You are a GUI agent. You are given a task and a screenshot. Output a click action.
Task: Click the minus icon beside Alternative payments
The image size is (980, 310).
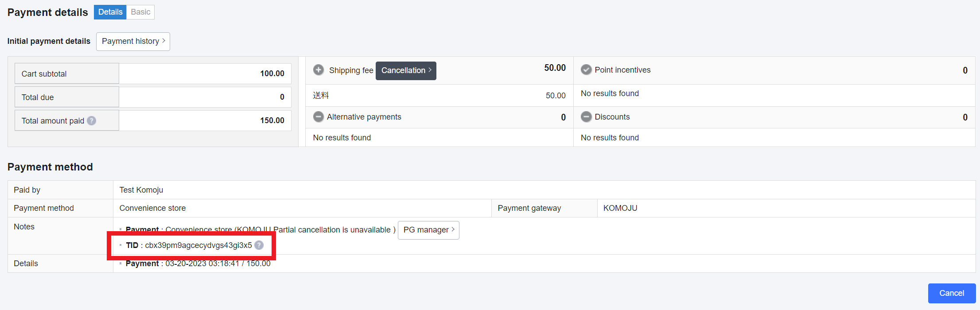318,117
